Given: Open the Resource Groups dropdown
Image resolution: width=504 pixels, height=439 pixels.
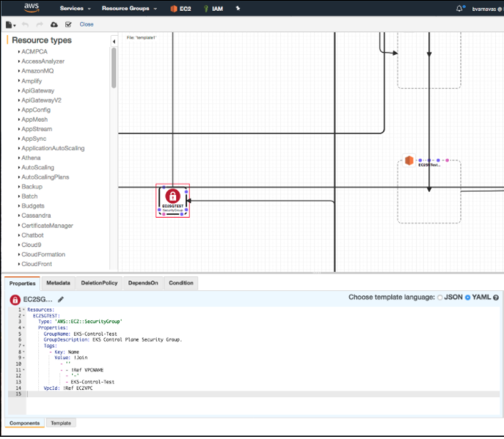Looking at the screenshot, I should pyautogui.click(x=129, y=8).
